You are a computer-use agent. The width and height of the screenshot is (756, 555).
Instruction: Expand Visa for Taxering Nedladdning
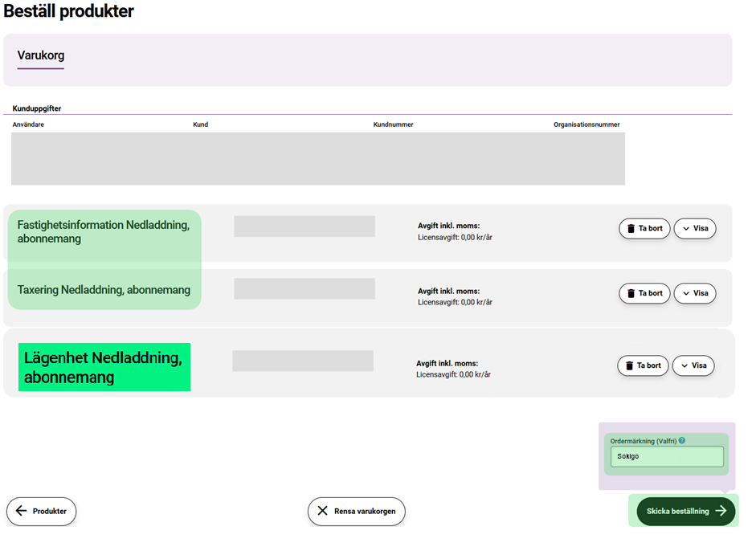click(694, 293)
